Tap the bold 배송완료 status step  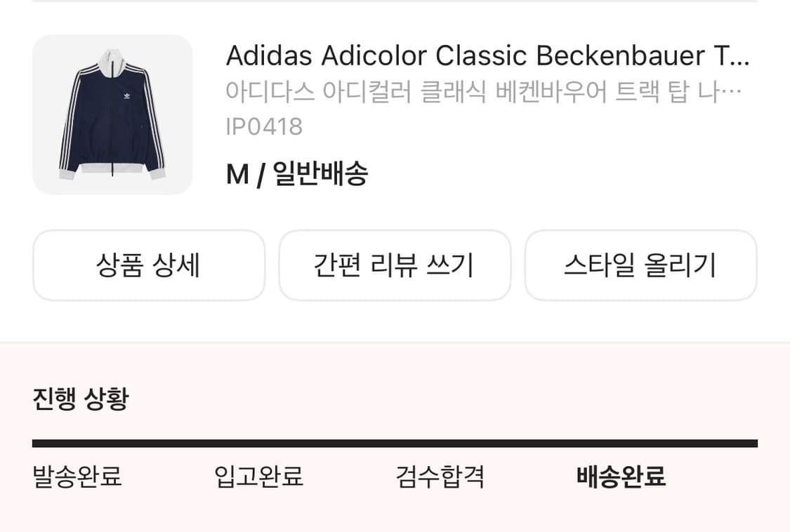point(621,477)
